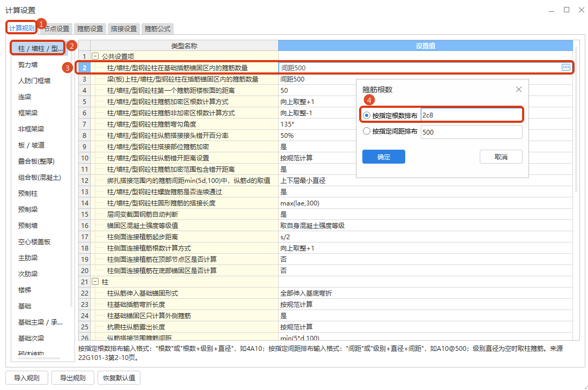The image size is (588, 390).
Task: Switch to the 箍筋设置 tab
Action: 90,28
